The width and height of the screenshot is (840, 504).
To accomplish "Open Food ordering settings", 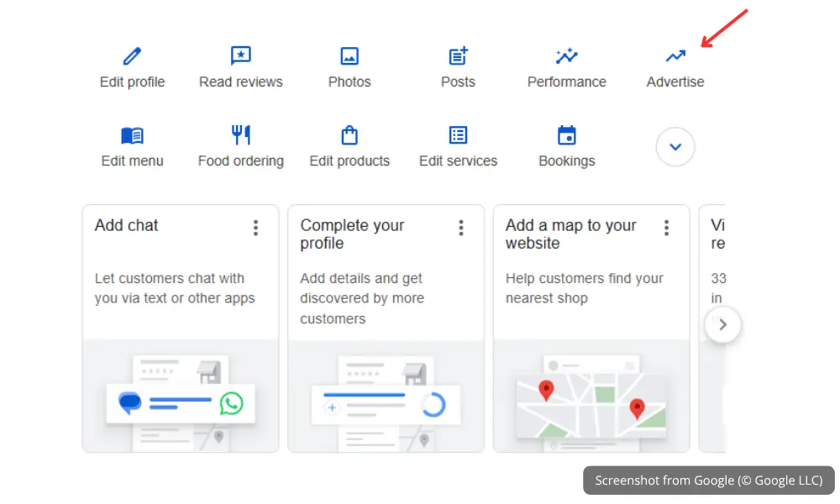I will (240, 134).
